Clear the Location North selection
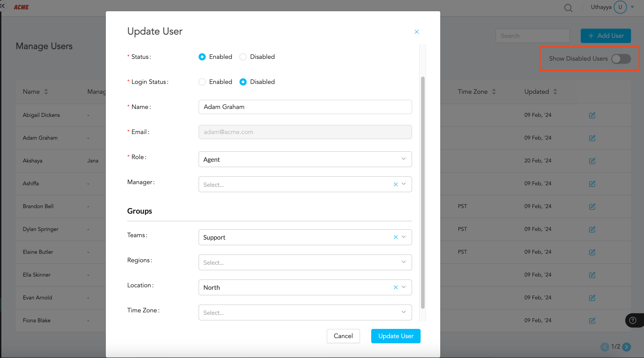The width and height of the screenshot is (644, 358). pos(395,287)
